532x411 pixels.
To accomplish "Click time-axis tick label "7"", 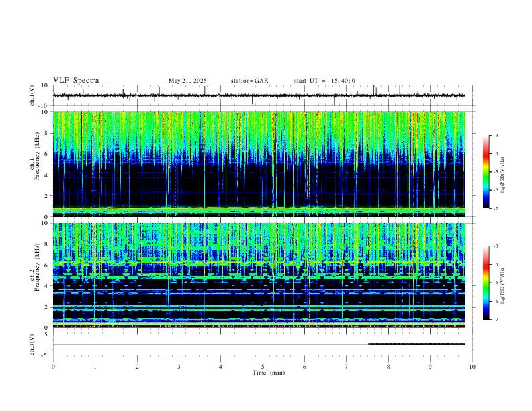I will 347,367.
